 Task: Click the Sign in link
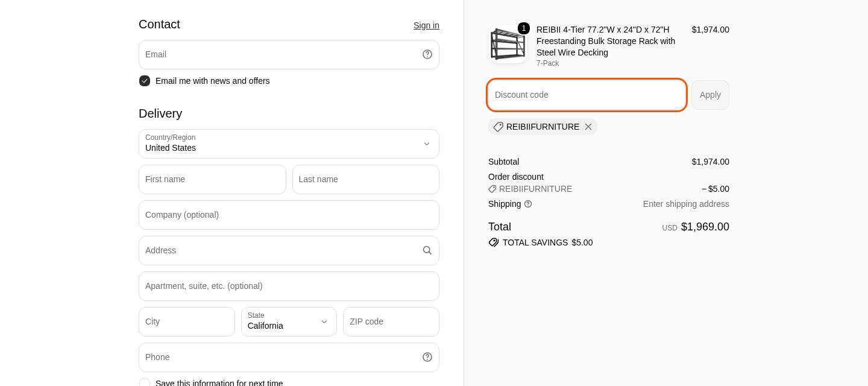click(426, 25)
